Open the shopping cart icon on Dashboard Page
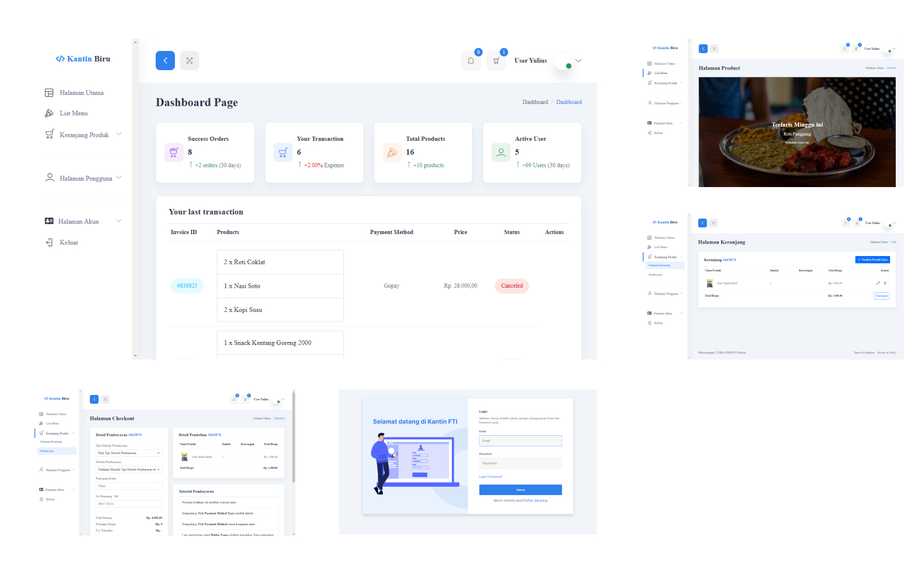 coord(496,60)
